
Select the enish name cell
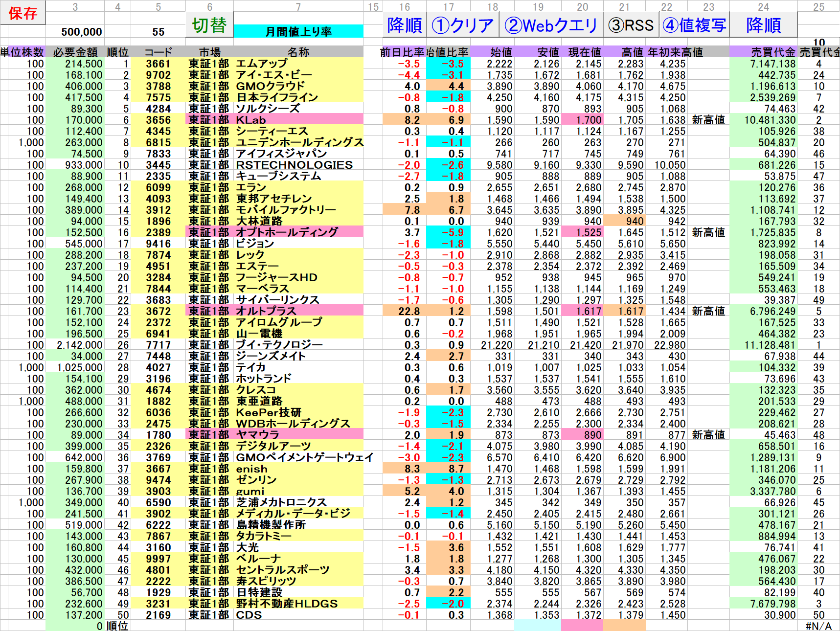pos(298,469)
